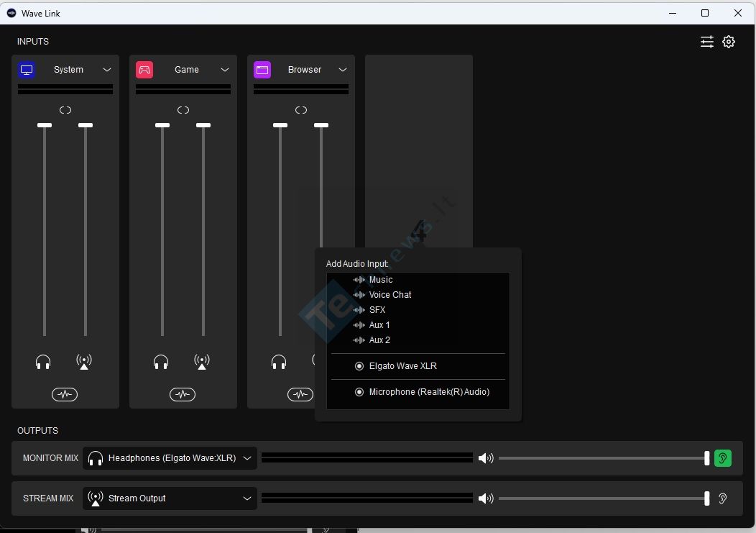Click the Browser channel name label

[305, 70]
